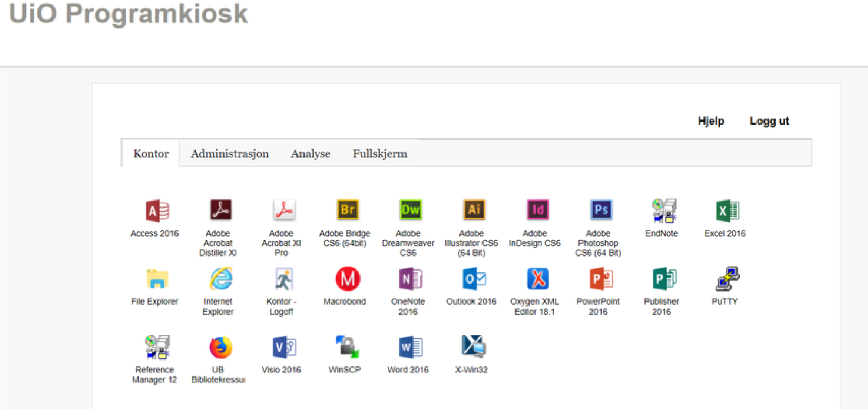Viewport: 868px width, 409px height.
Task: Launch Word 2016 icon
Action: (410, 347)
